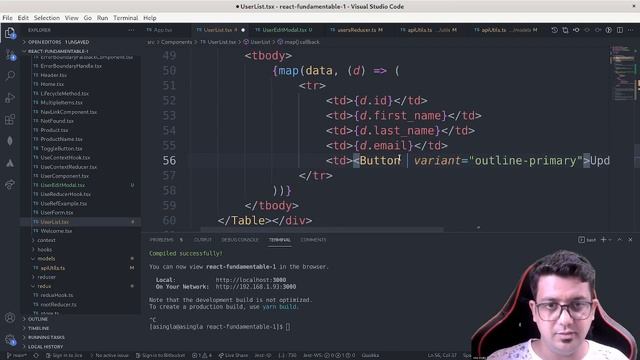Switch to the Comments panel tab
Image resolution: width=640 pixels, height=360 pixels.
[313, 240]
